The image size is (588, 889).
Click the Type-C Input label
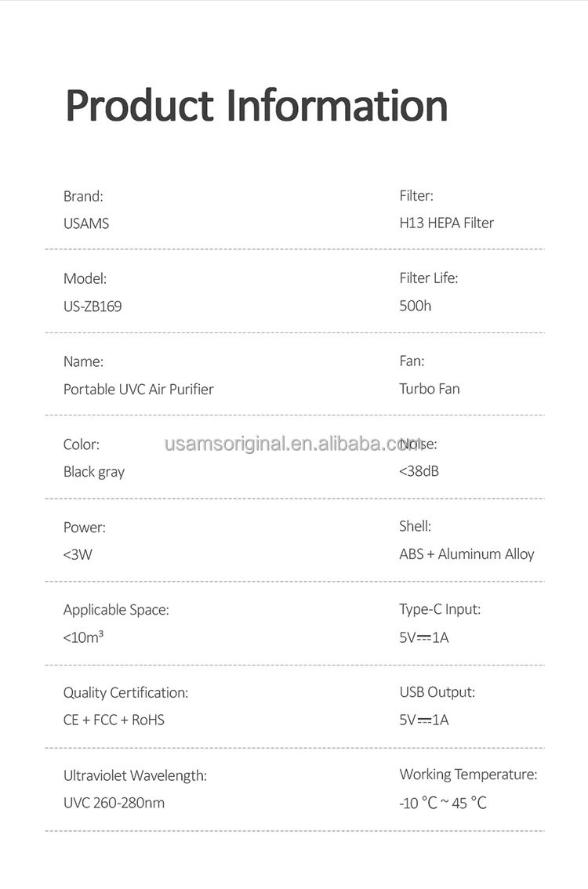coord(440,609)
